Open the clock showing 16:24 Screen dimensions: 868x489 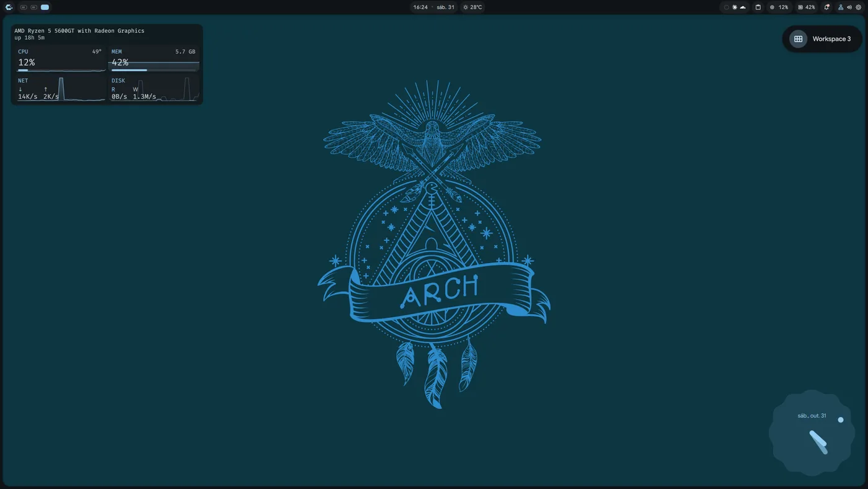[x=420, y=7]
